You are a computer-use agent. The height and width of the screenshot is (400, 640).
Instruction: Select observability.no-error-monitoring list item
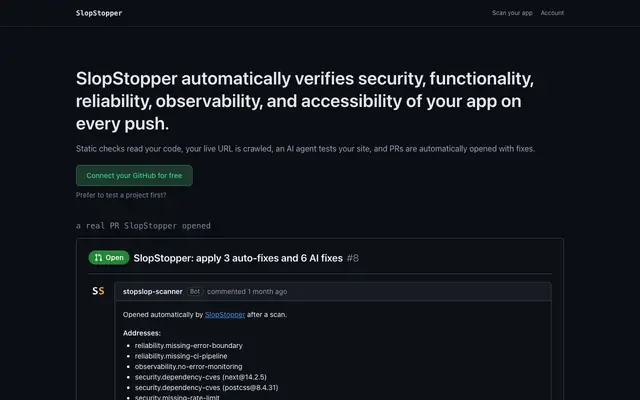pos(189,367)
